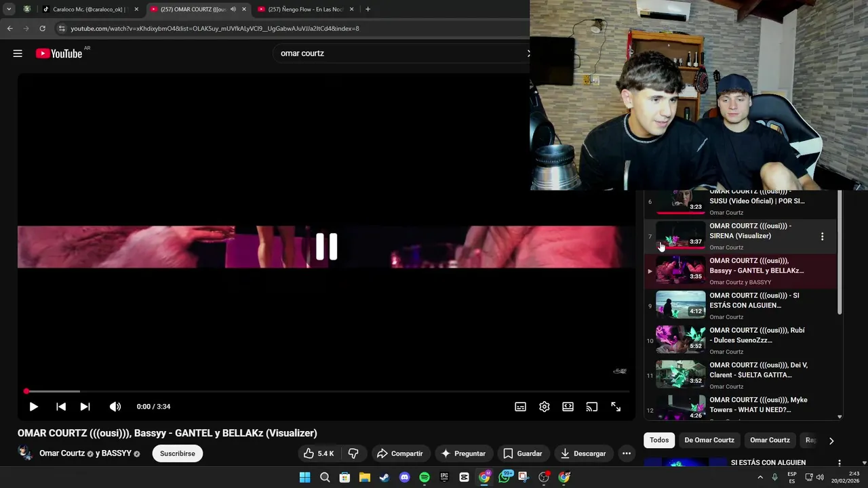Open options menu for SIRENA playlist item
Viewport: 868px width, 488px height.
pos(822,237)
